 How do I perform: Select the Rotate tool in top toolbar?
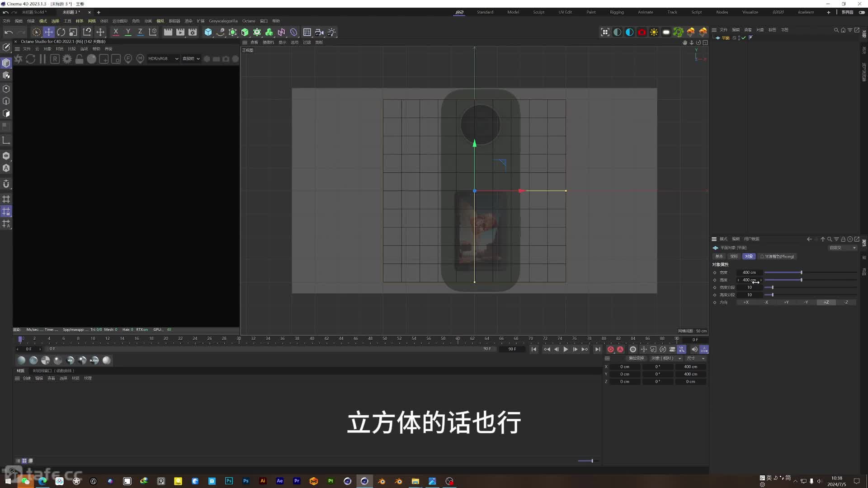(x=61, y=32)
